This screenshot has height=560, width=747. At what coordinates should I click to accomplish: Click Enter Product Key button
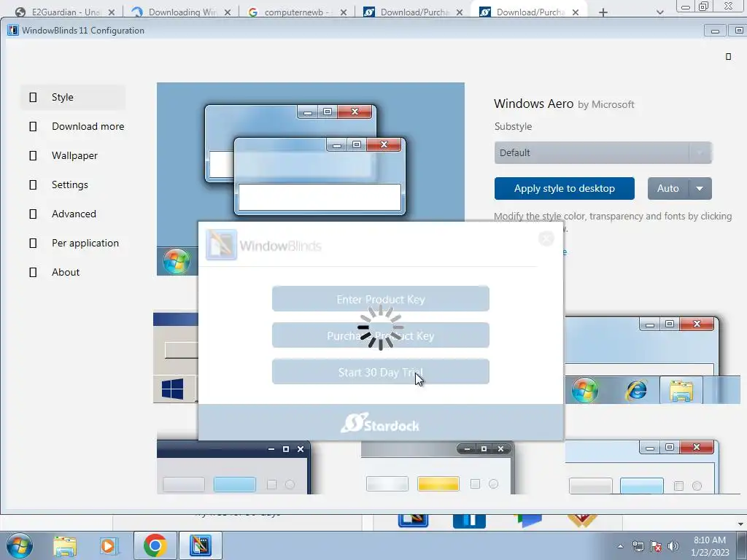380,299
